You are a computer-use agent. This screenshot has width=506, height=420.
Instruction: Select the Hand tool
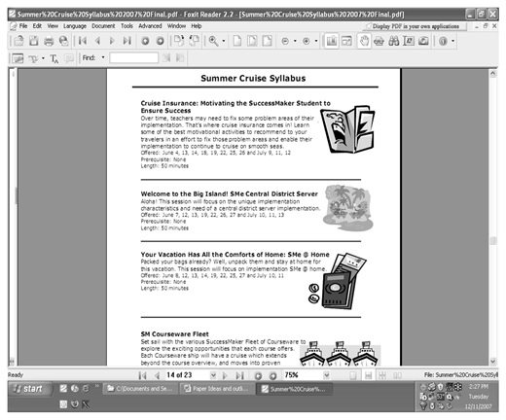365,41
